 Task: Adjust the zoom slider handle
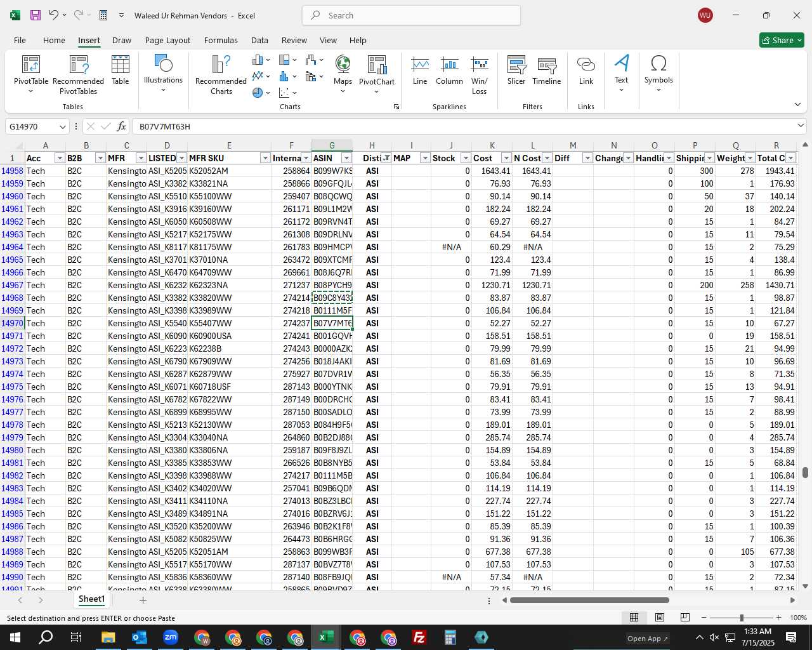point(742,618)
